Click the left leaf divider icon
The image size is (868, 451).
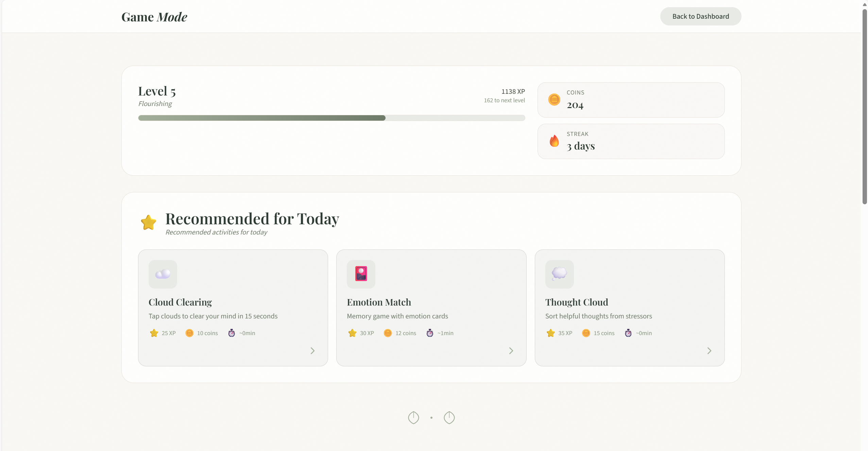(x=413, y=417)
